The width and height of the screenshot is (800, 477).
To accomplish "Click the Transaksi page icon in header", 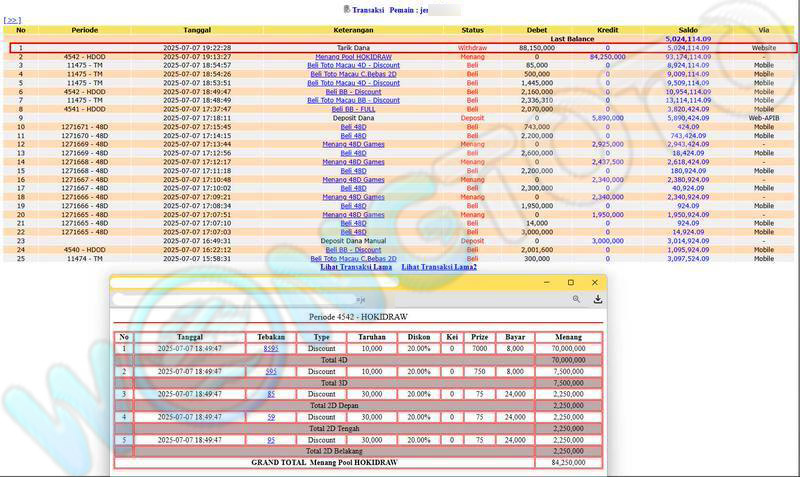I will pyautogui.click(x=346, y=9).
